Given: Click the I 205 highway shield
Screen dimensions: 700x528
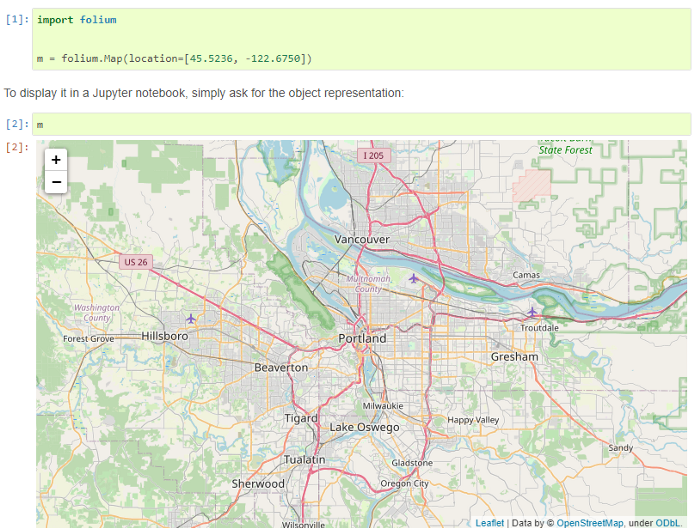Looking at the screenshot, I should pyautogui.click(x=373, y=156).
